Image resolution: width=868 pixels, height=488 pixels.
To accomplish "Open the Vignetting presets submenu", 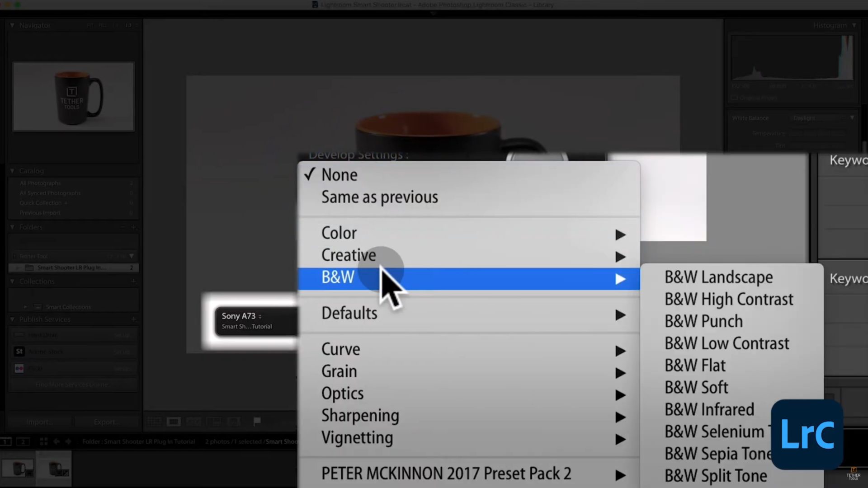I will click(x=469, y=438).
